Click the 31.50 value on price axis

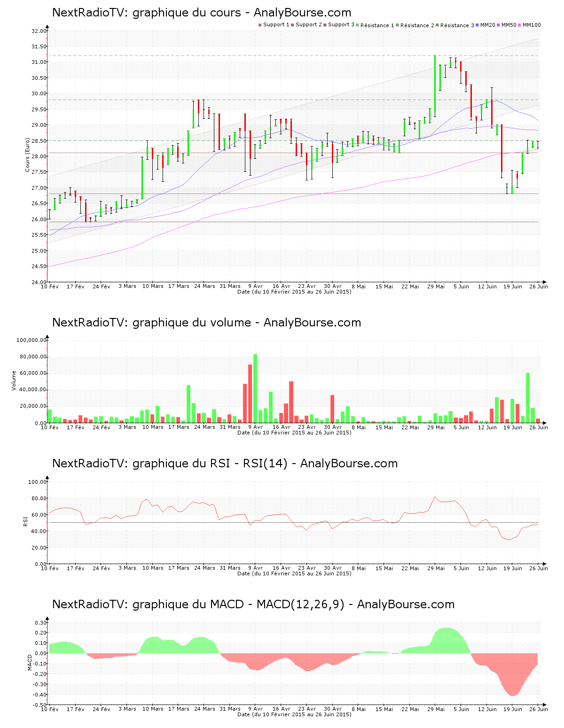[x=39, y=46]
